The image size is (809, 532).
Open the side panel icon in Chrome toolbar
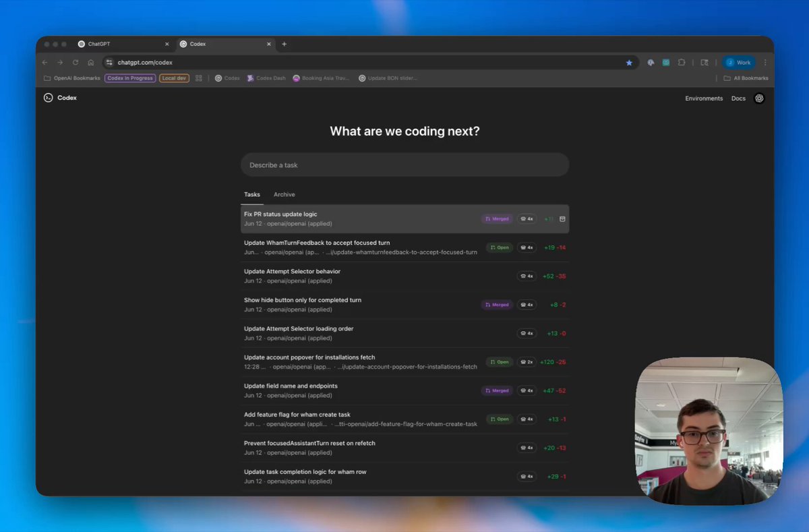tap(705, 63)
